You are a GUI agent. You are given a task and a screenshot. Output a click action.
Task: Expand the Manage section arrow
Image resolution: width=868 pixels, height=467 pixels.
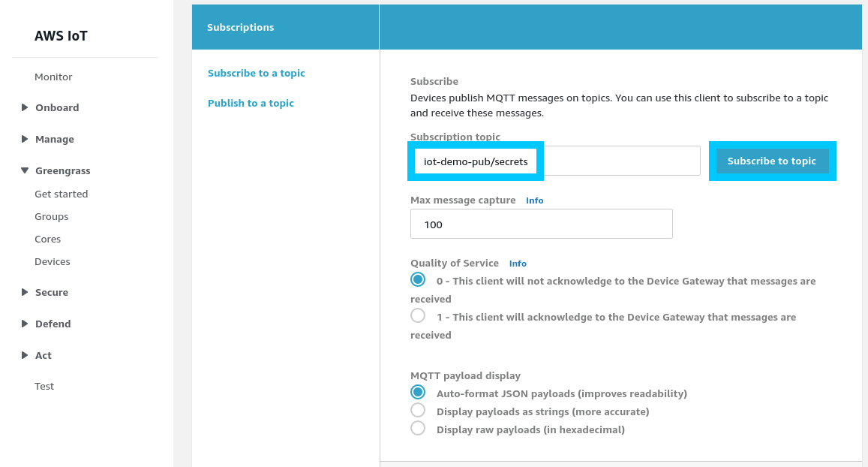pos(26,139)
